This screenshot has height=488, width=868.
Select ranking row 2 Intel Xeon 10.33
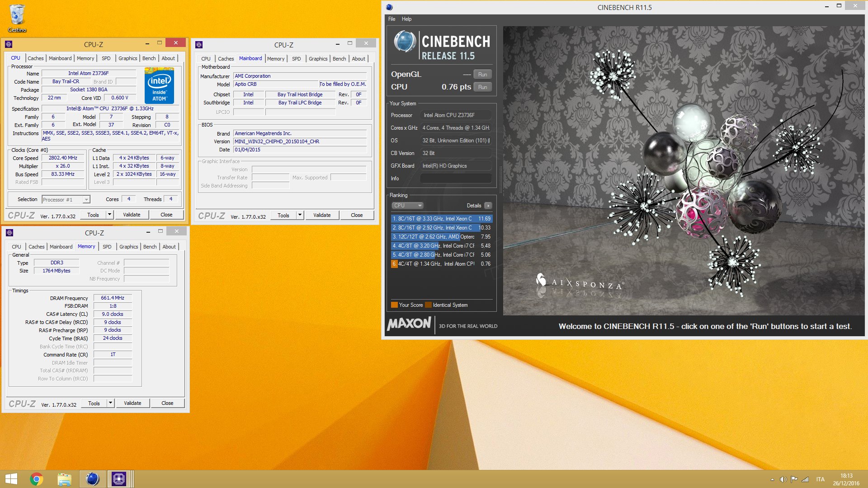[x=441, y=228]
